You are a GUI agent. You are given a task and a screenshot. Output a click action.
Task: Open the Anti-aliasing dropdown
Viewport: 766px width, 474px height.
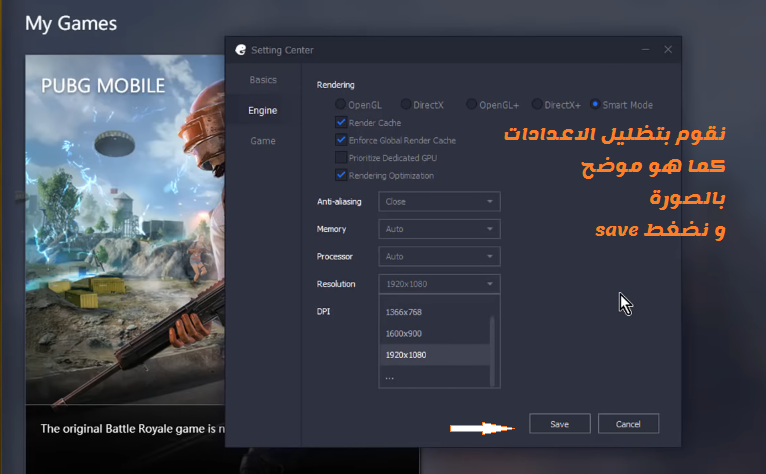(x=439, y=201)
